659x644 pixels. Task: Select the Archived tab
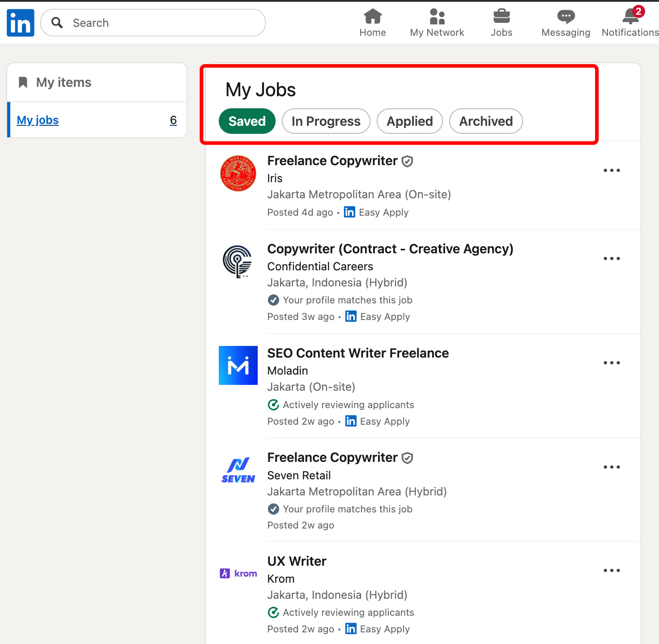click(x=486, y=121)
